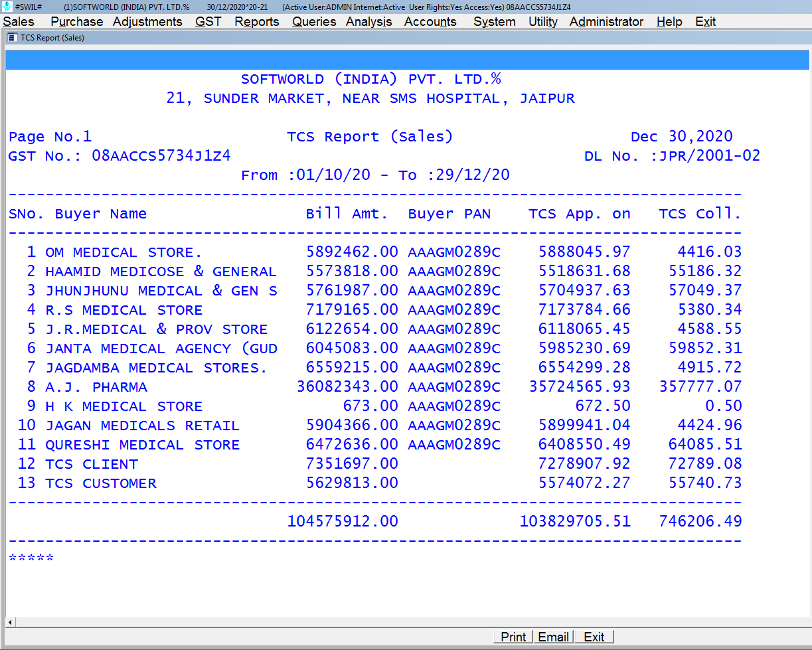Click the TCS Coll. column header

[x=700, y=214]
